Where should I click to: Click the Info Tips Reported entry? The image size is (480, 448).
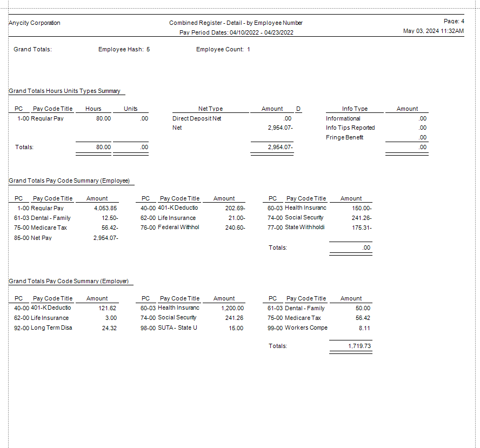point(350,128)
